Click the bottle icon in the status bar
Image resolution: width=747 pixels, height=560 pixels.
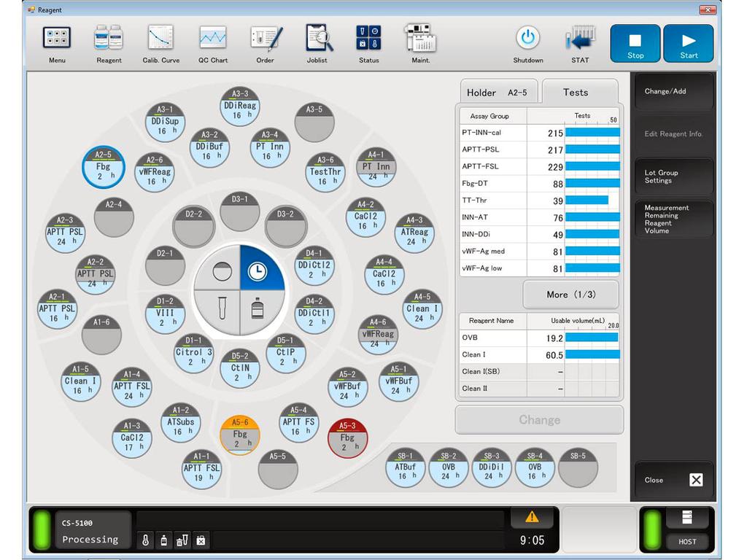pos(164,540)
